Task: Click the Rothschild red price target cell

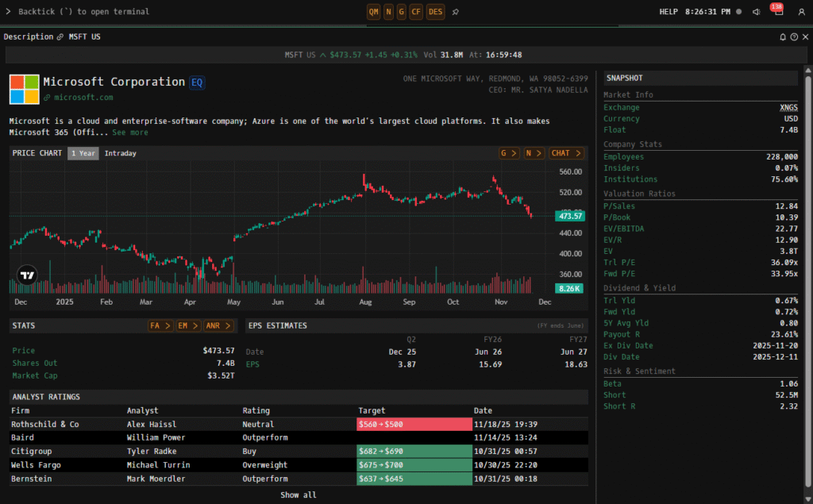Action: tap(412, 425)
